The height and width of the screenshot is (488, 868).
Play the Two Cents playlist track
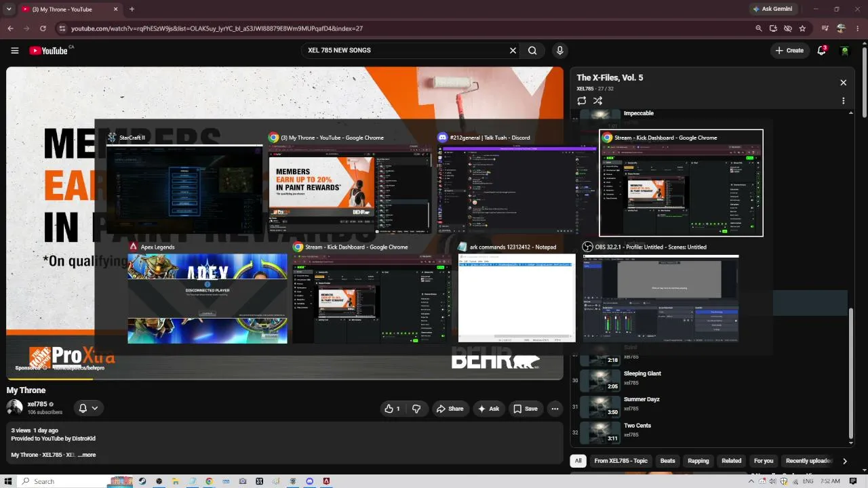[x=709, y=432]
